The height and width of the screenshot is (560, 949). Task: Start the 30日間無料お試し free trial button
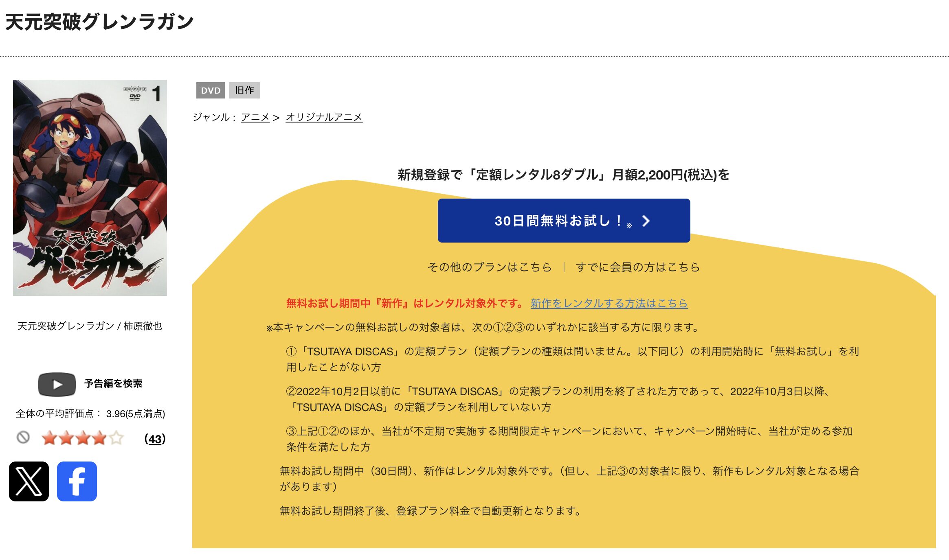[x=564, y=221]
